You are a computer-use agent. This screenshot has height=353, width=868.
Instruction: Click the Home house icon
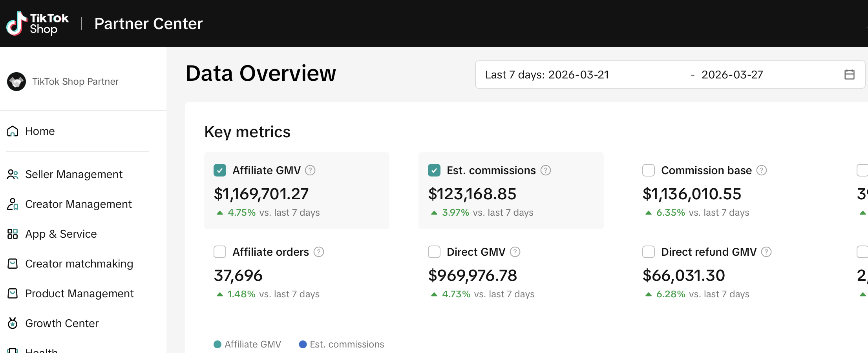click(x=13, y=131)
